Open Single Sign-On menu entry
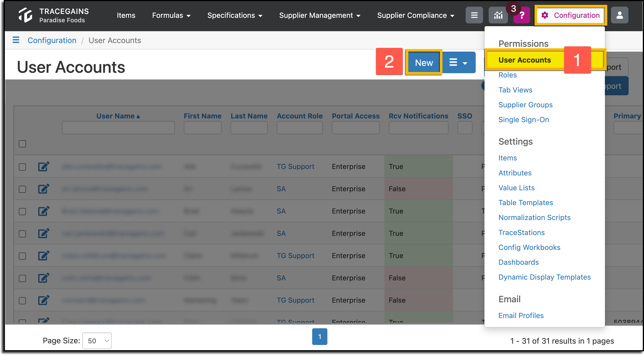 coord(524,120)
